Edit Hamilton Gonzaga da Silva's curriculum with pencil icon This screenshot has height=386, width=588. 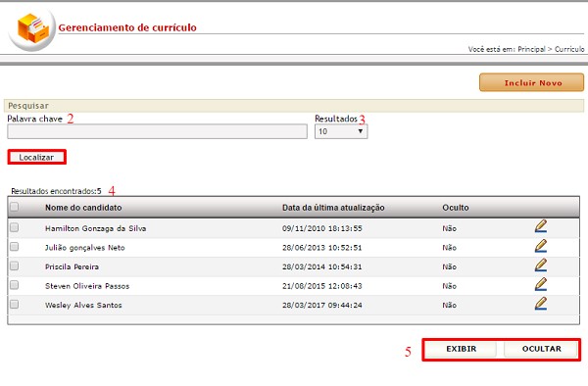pos(540,226)
